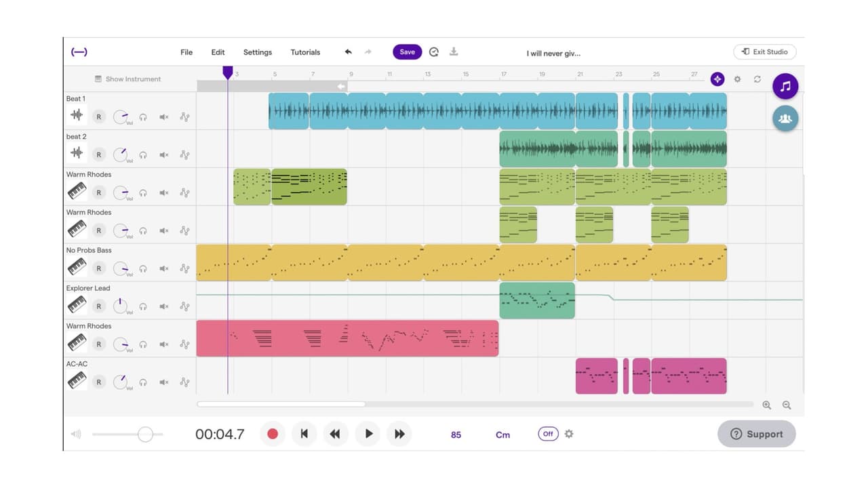Open collaborators with the people icon

(x=785, y=119)
